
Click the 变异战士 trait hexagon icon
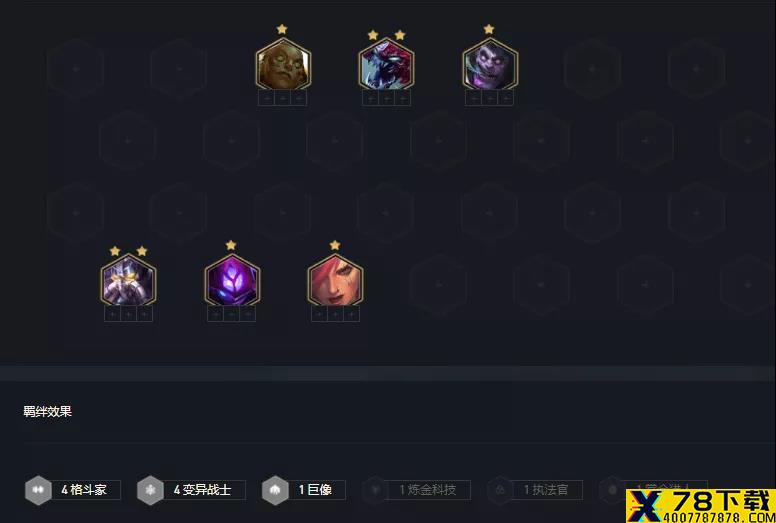tap(150, 490)
